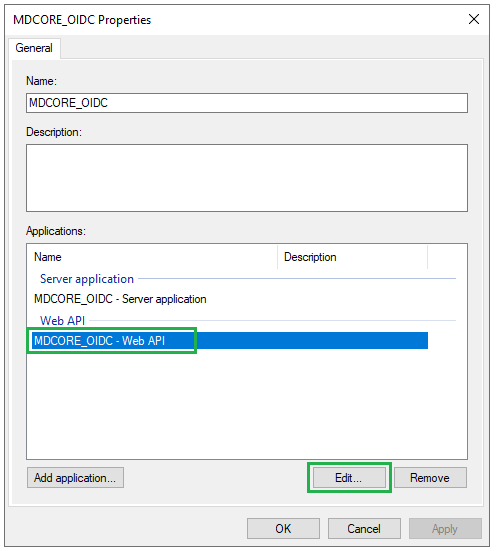Click into the Name text field
497x551 pixels.
[247, 103]
